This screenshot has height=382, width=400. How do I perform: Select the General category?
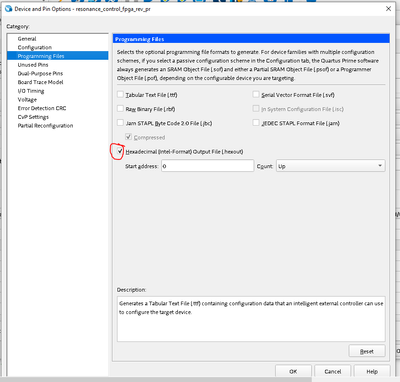tap(27, 39)
